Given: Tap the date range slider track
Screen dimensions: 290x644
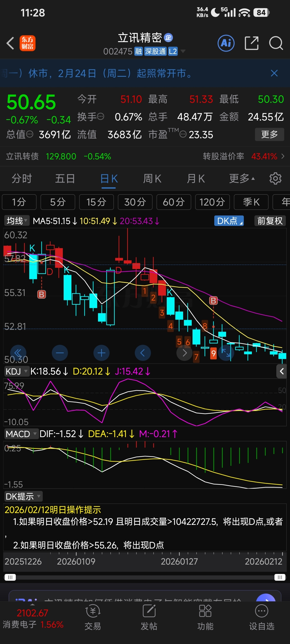Looking at the screenshot, I should pos(145,577).
